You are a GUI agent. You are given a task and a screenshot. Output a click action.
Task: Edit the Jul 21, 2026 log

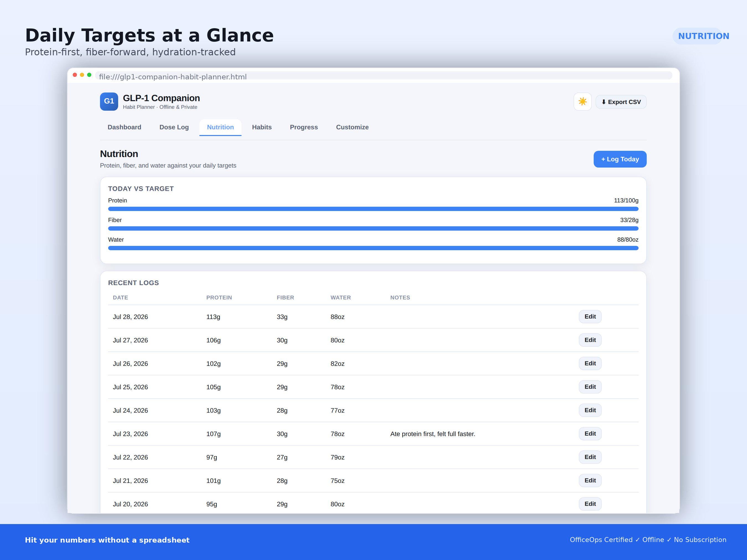pos(590,480)
